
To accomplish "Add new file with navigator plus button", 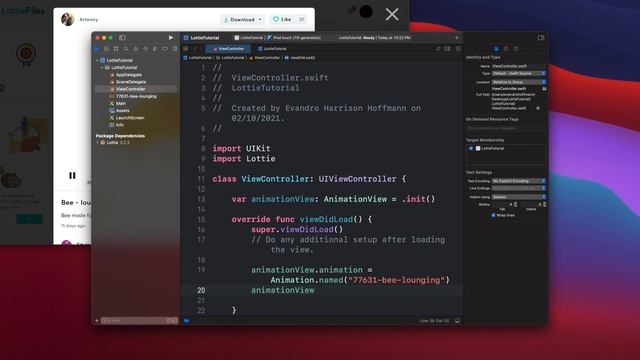I will 97,321.
